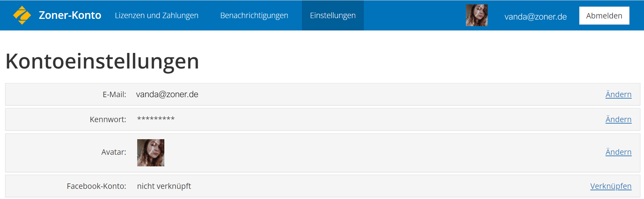Click the Zoner logo icon

[x=22, y=15]
